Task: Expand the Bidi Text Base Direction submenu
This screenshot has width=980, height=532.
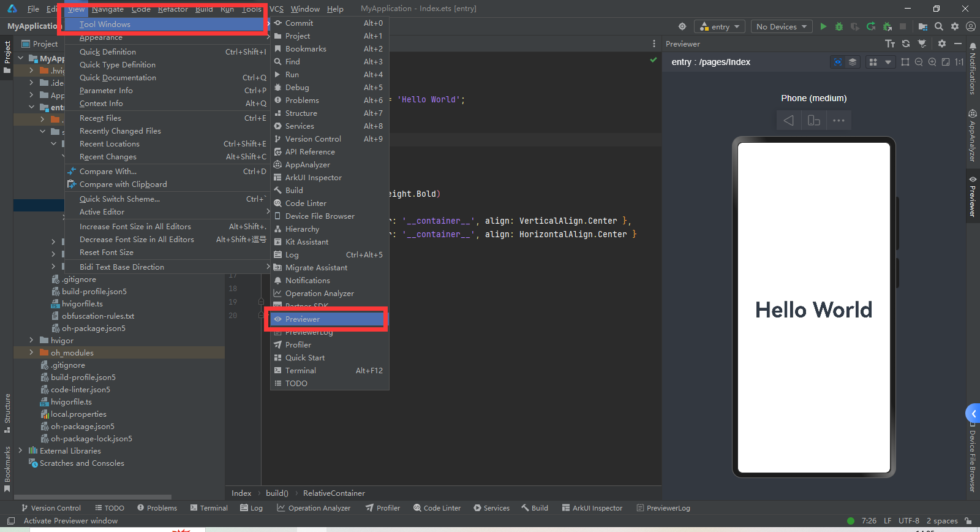Action: coord(268,267)
